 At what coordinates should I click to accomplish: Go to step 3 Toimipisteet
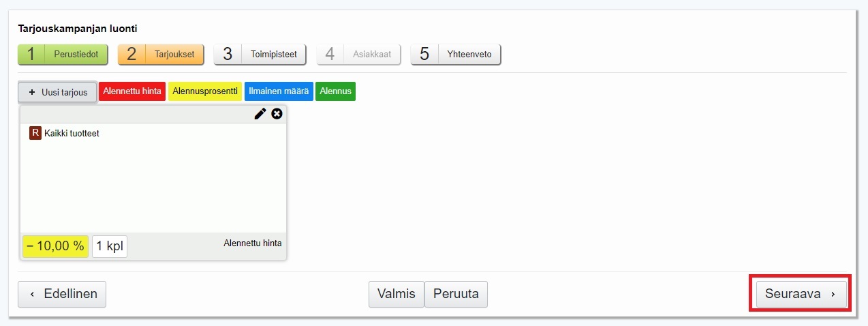click(260, 55)
